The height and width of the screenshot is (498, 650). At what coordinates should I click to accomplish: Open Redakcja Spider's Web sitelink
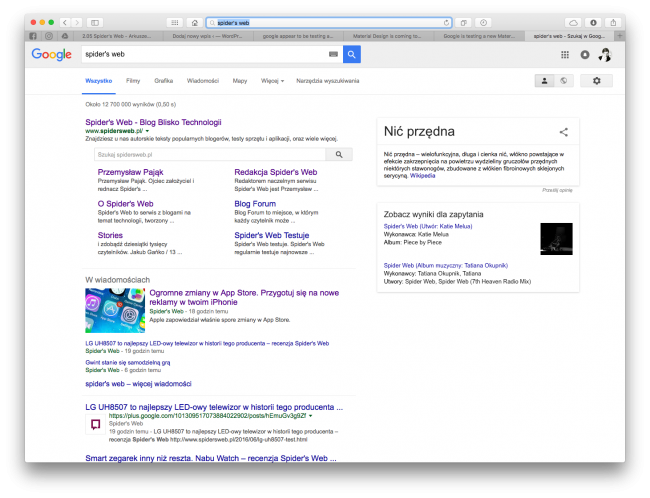276,172
